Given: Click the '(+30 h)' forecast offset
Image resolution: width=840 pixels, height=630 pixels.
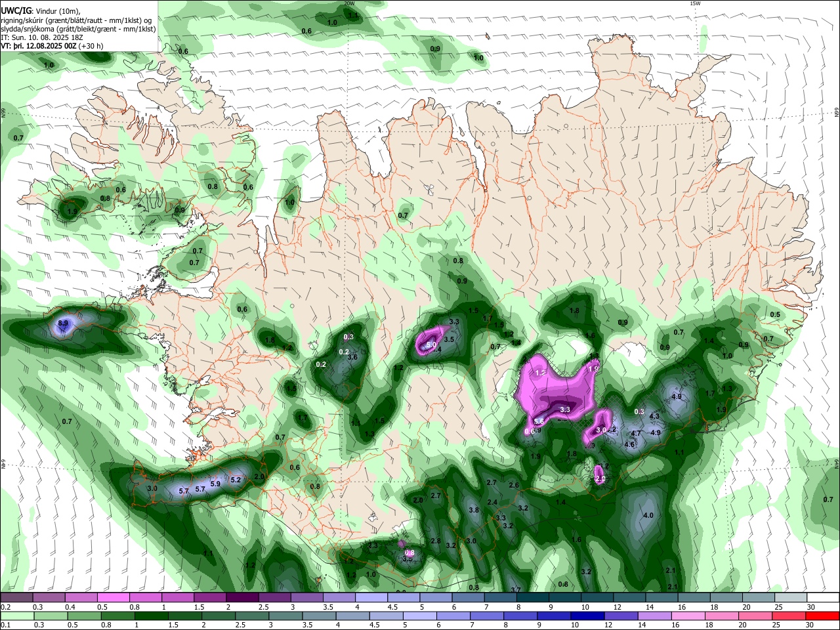Looking at the screenshot, I should [x=92, y=46].
